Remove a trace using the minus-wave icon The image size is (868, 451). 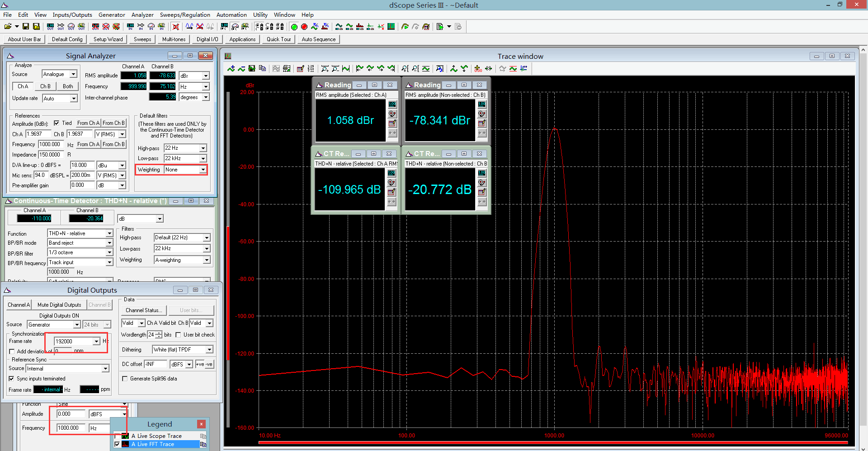pyautogui.click(x=241, y=69)
